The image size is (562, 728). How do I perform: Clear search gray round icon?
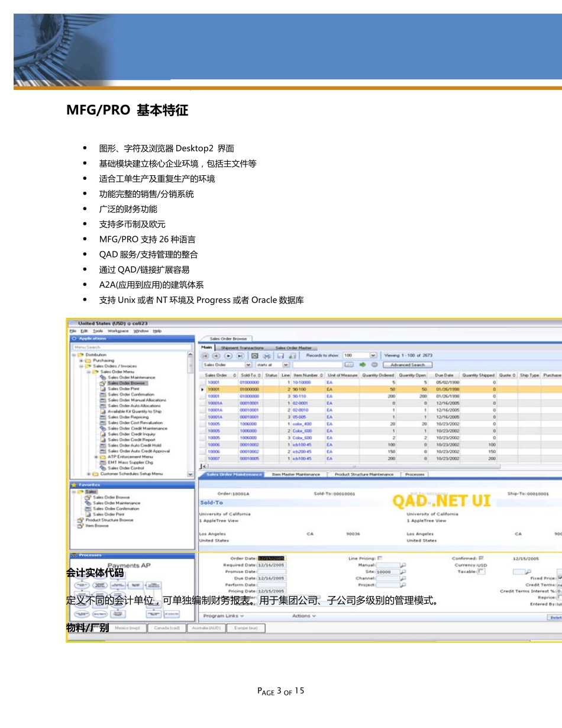point(374,365)
